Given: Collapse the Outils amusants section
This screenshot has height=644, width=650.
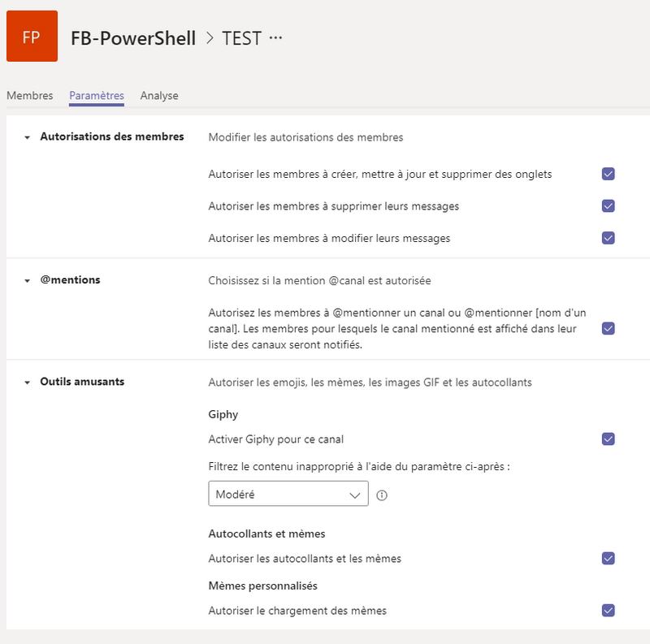Looking at the screenshot, I should pyautogui.click(x=28, y=382).
